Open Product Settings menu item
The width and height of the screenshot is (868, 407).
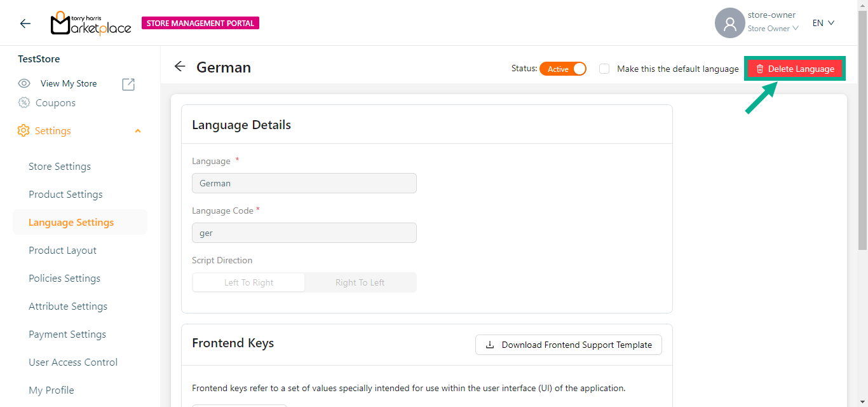(x=65, y=195)
